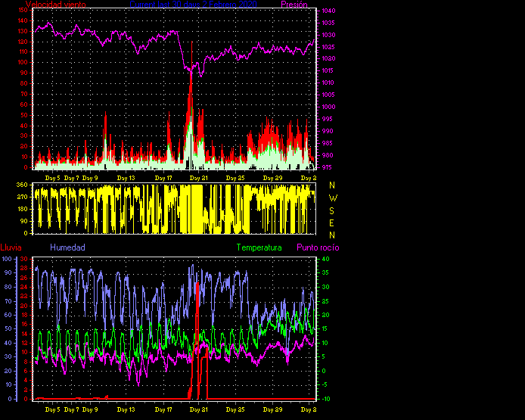Click the 'Lluvia' legend label
Screen dimensions: 525x420
11,247
